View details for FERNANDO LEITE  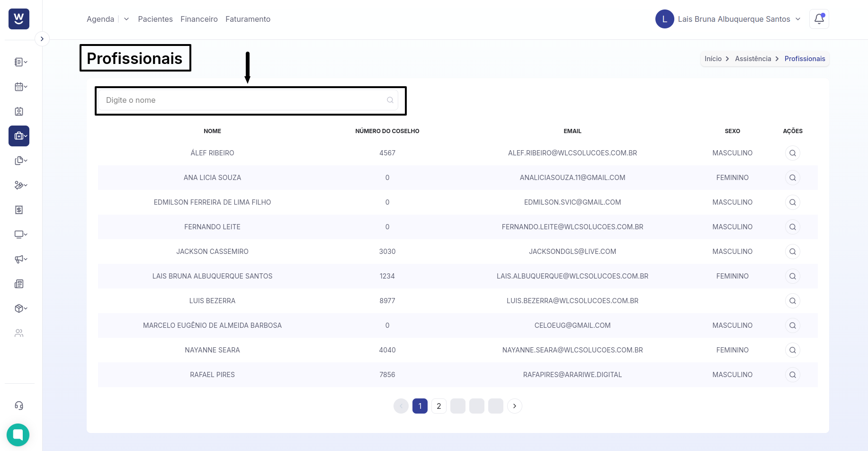tap(793, 227)
